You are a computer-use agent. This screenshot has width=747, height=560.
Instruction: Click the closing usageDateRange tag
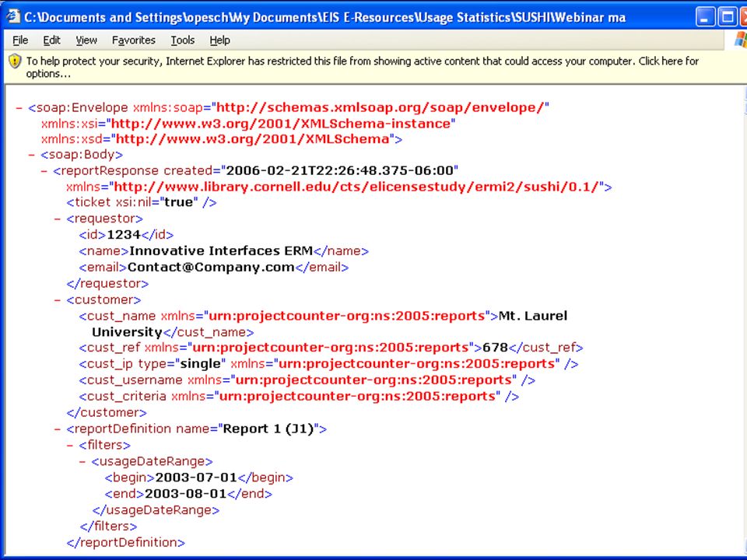tap(156, 510)
